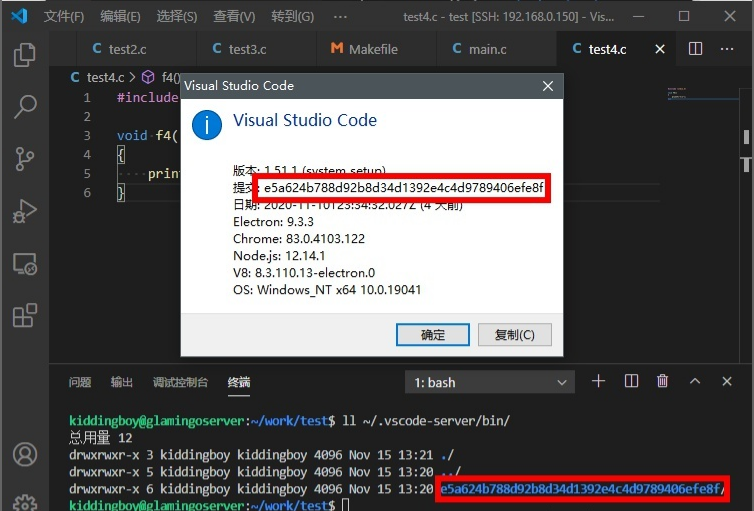
Task: Click the Chrome: 83.0.4103.122 line
Action: [x=299, y=238]
